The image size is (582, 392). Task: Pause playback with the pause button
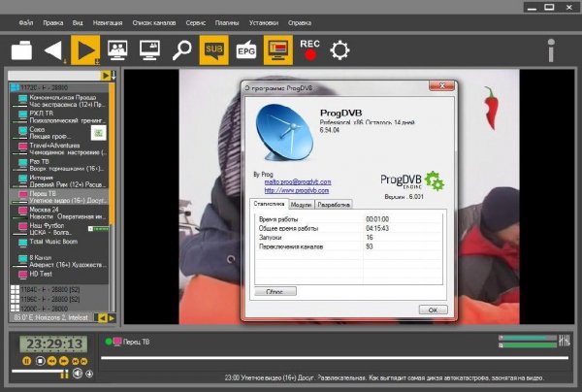point(27,361)
